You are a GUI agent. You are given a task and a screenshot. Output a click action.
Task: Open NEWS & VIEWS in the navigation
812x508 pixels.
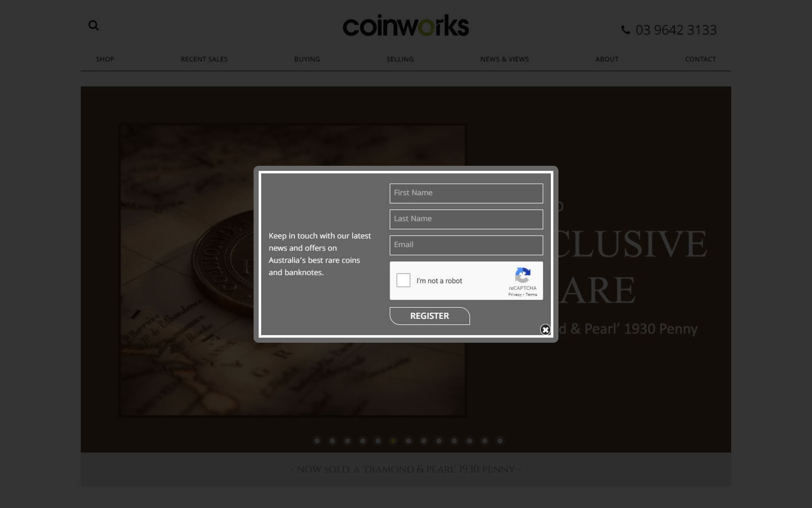click(505, 59)
